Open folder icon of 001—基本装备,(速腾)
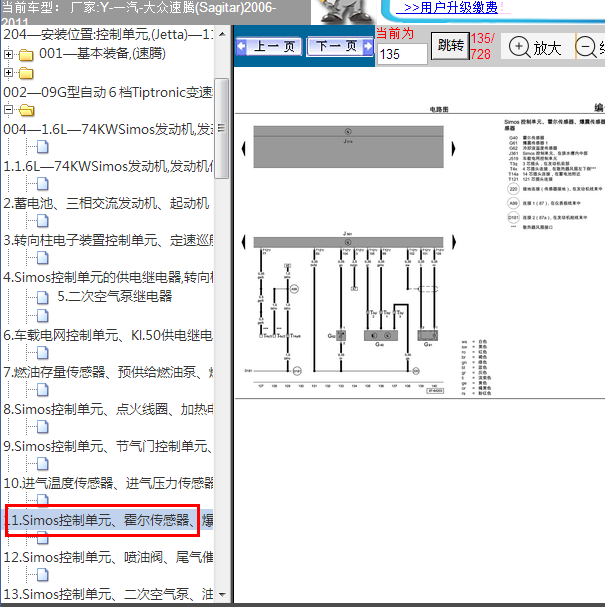Viewport: 605px width, 607px height. click(x=26, y=55)
